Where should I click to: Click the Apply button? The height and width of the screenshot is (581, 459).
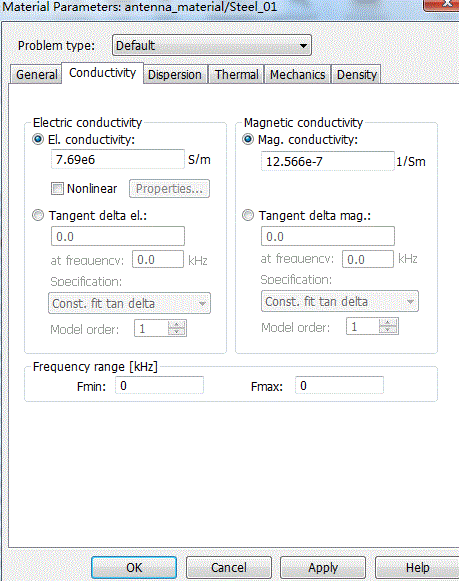click(323, 567)
